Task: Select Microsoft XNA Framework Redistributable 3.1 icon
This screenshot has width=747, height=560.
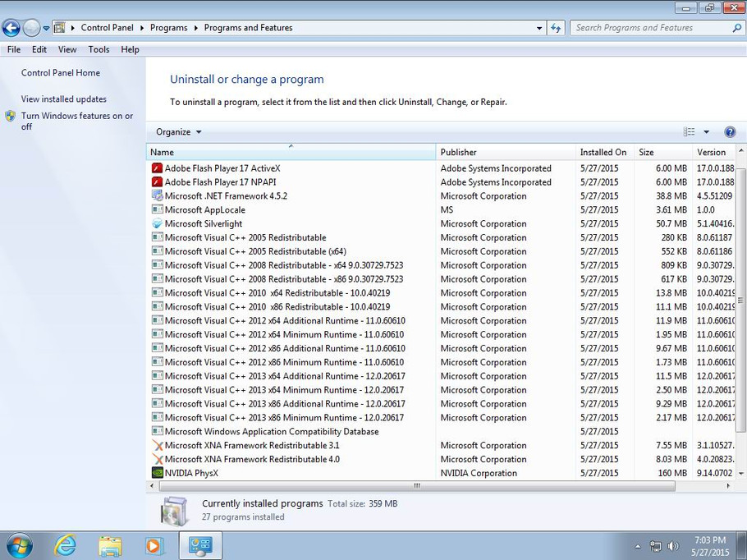Action: (158, 445)
